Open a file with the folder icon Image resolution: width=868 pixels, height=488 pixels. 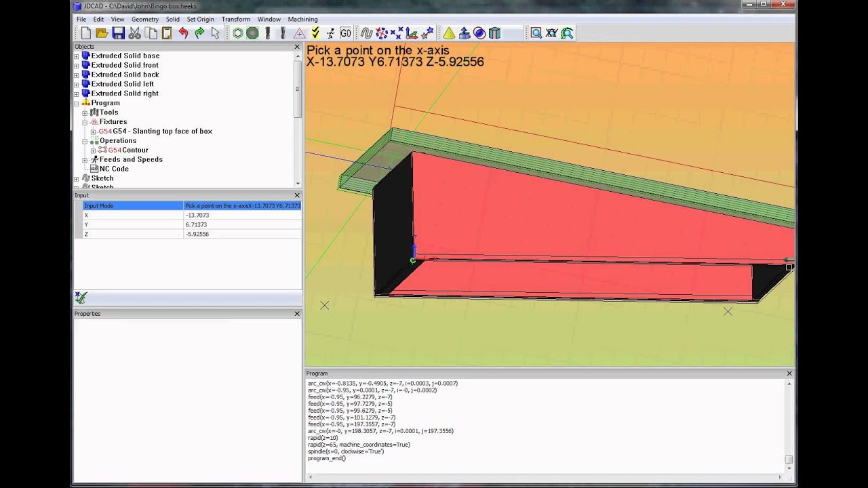[102, 33]
